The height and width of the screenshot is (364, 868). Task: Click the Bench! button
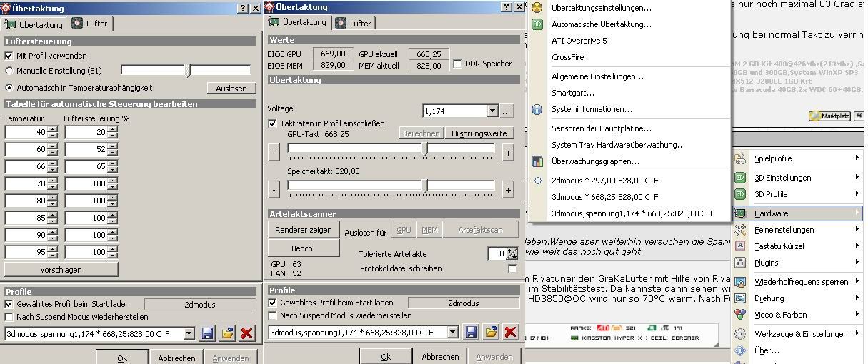tap(304, 248)
